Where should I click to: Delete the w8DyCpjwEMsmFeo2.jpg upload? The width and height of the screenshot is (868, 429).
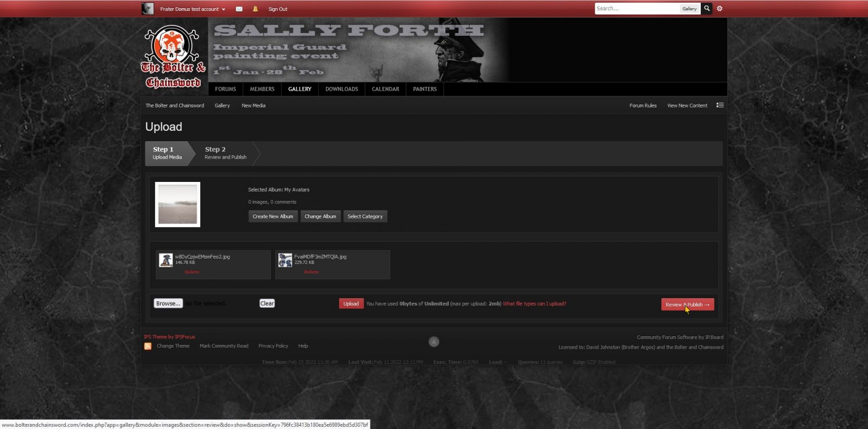point(192,272)
